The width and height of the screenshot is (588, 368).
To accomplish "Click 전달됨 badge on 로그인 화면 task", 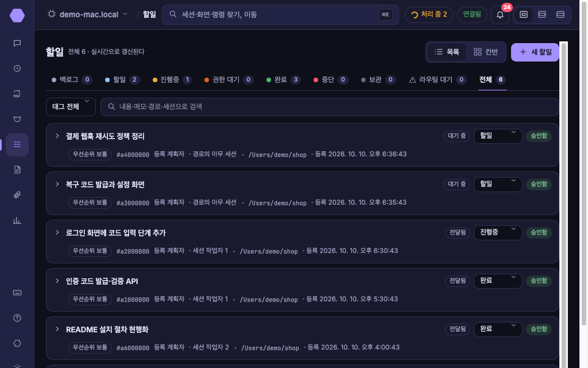I will click(x=458, y=232).
